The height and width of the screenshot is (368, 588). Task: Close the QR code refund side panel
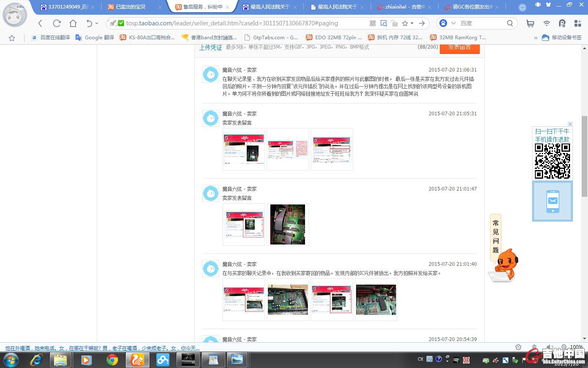tap(570, 124)
